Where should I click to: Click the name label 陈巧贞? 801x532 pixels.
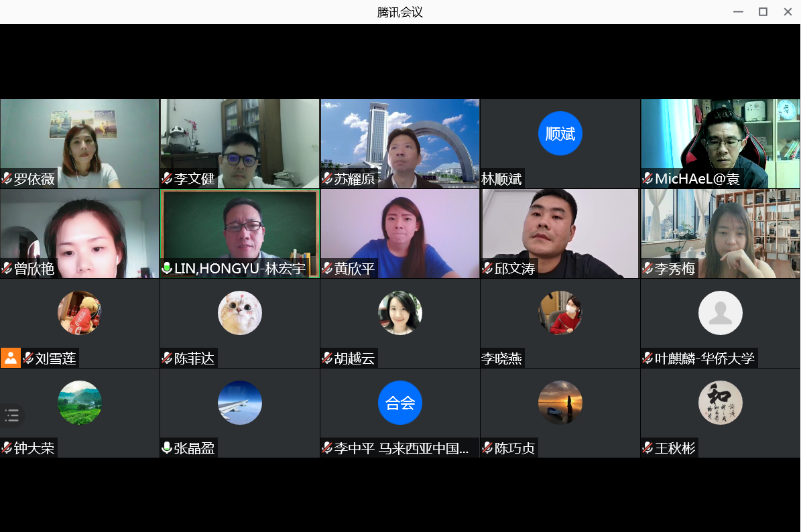(515, 448)
